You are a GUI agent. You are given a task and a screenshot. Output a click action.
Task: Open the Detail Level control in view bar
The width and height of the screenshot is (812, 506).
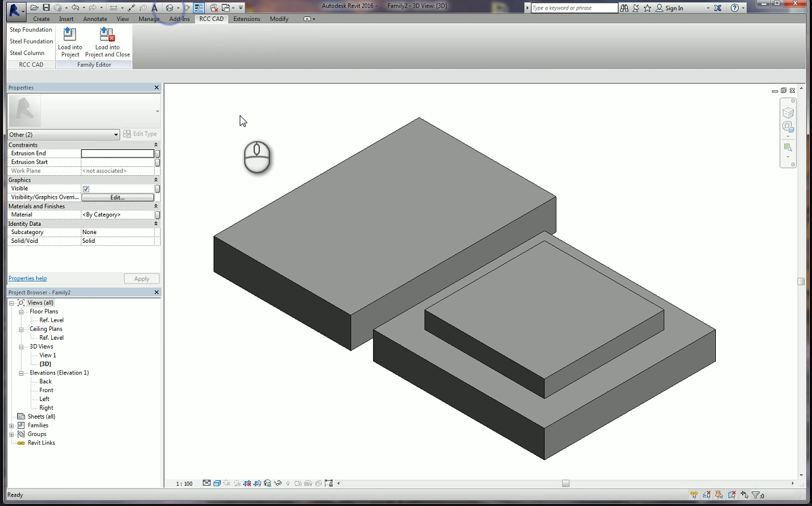tap(207, 483)
